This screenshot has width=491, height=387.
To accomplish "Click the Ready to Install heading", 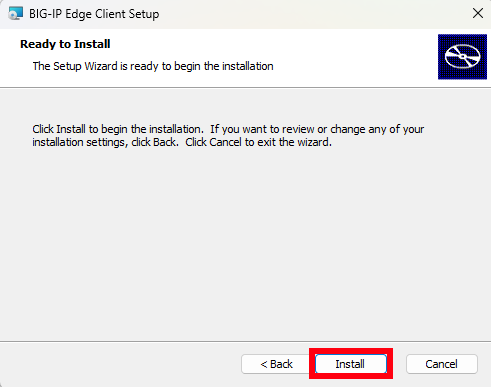I will pyautogui.click(x=65, y=44).
